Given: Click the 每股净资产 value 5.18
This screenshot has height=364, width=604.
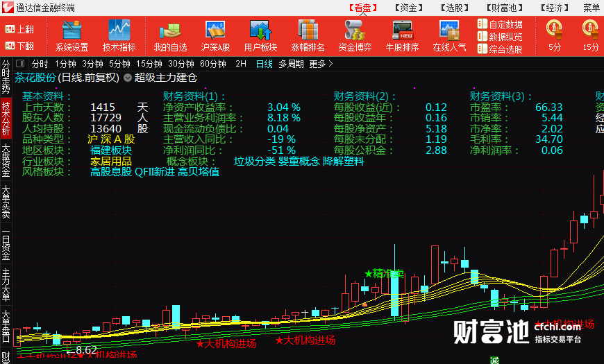Looking at the screenshot, I should 436,128.
